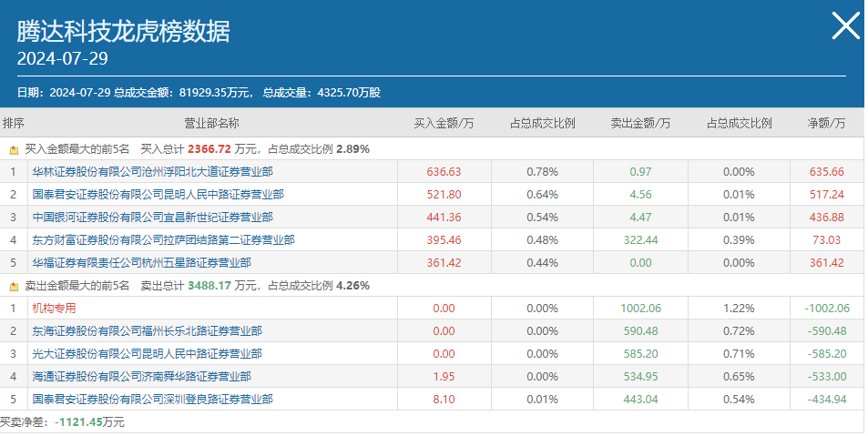Select buy amount 636.63
The width and height of the screenshot is (868, 436).
tap(444, 172)
